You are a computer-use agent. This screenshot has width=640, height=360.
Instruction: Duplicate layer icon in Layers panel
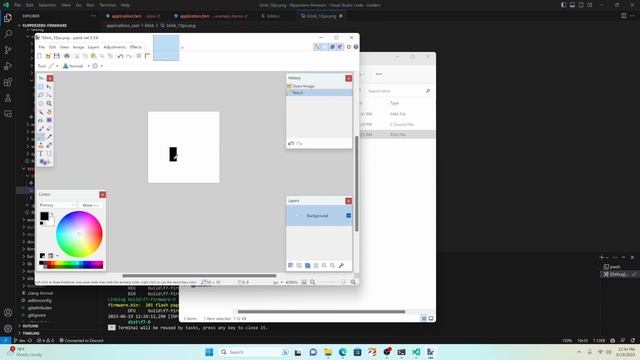[307, 265]
